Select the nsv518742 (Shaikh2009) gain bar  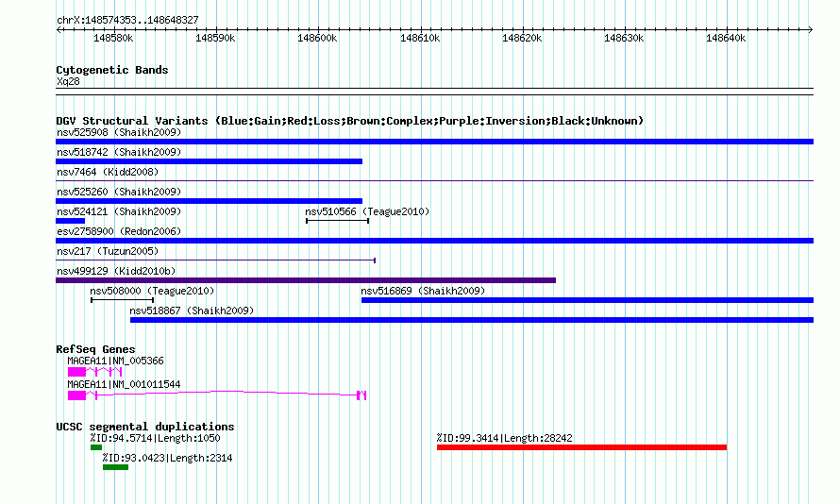pos(209,161)
